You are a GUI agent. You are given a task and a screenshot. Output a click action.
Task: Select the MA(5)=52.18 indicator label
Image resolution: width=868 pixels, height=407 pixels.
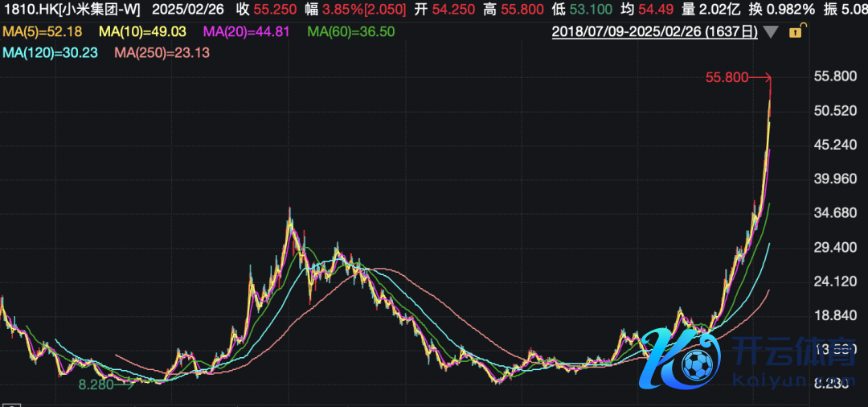pos(39,32)
